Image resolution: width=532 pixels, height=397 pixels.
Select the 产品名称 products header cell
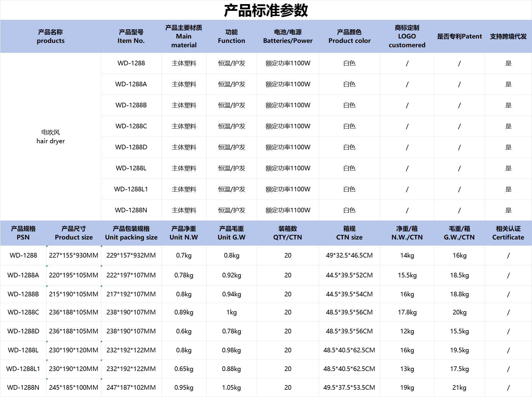pos(50,36)
